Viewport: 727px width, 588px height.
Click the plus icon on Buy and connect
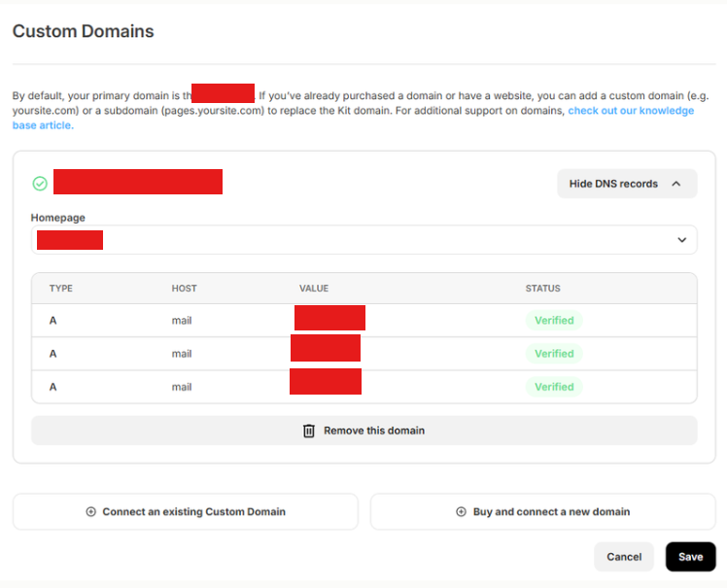[462, 512]
